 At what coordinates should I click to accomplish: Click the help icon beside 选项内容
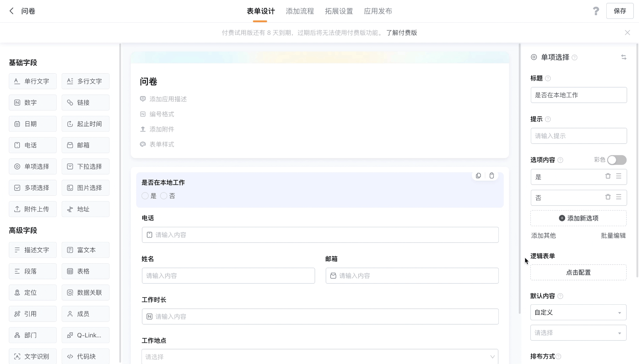560,160
